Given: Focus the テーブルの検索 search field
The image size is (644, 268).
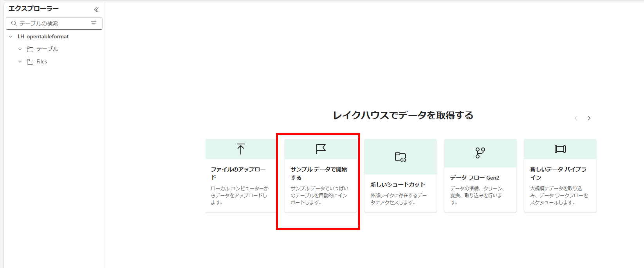Looking at the screenshot, I should (54, 23).
